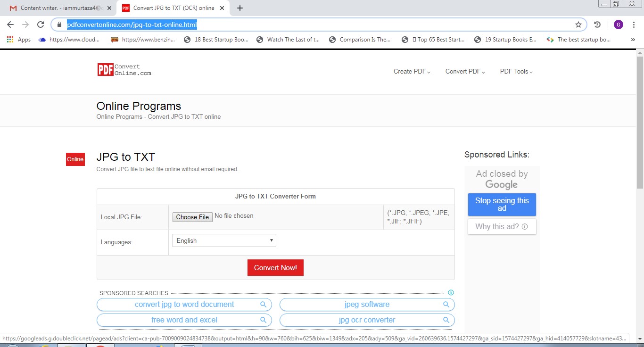Click the 'Online Programs' heading
The height and width of the screenshot is (347, 644).
point(139,106)
